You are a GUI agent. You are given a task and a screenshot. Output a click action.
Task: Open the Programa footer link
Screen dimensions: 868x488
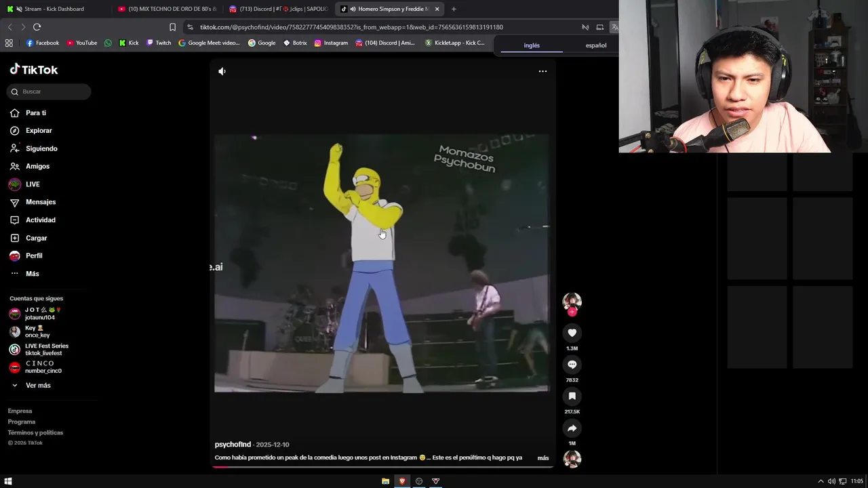[22, 422]
